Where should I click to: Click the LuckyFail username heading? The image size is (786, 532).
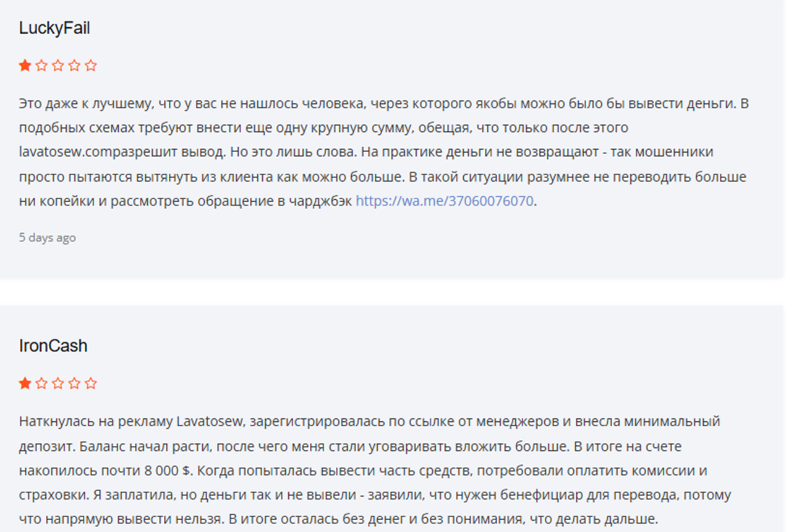54,28
